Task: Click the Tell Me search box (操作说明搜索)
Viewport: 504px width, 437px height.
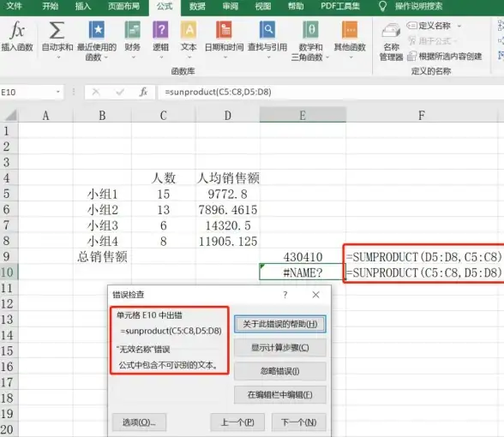Action: click(x=419, y=6)
